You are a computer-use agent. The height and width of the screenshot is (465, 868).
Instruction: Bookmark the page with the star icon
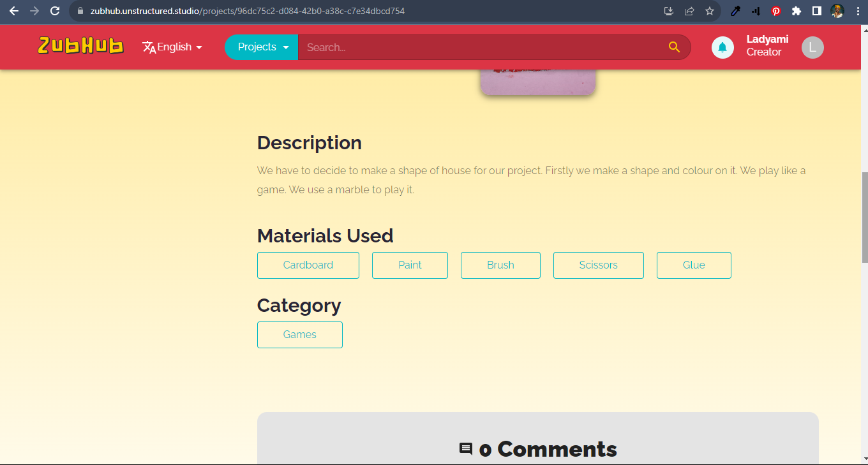coord(709,11)
